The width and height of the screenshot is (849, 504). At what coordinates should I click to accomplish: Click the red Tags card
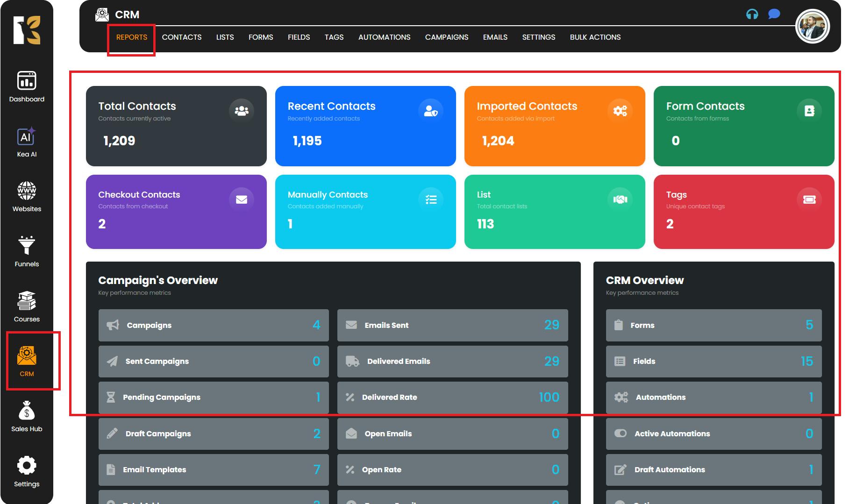tap(743, 212)
